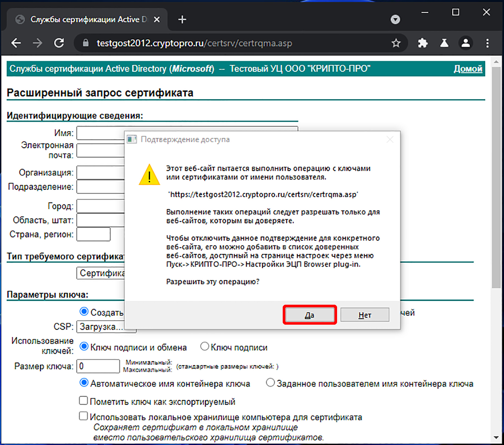The image size is (504, 445).
Task: Click the padlock icon in address bar
Action: click(86, 43)
